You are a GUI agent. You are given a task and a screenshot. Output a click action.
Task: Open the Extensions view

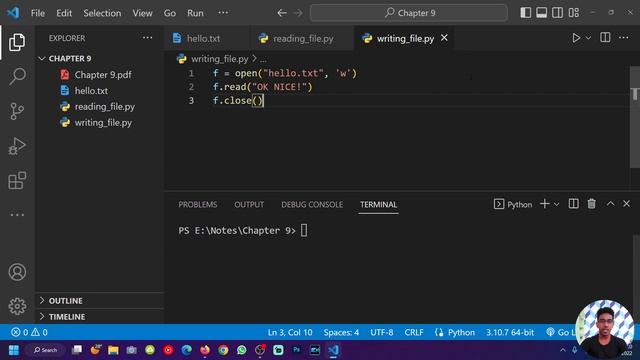coord(17,180)
